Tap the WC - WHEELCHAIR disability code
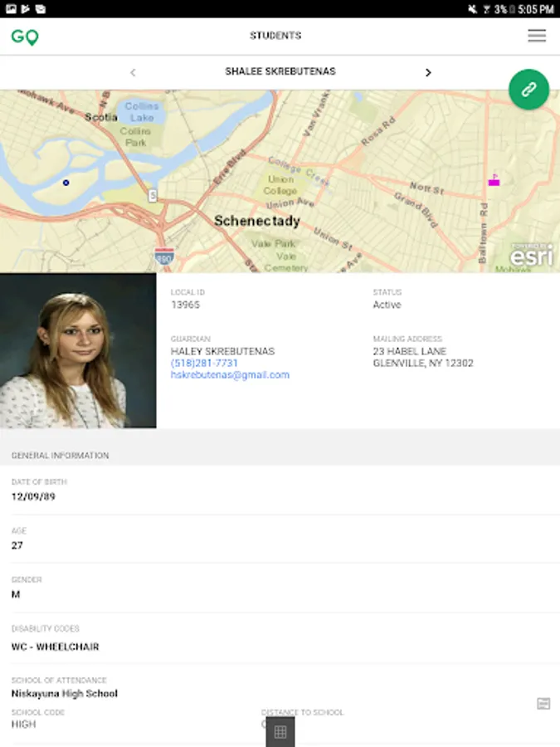Viewport: 560px width, 747px height. coord(56,647)
